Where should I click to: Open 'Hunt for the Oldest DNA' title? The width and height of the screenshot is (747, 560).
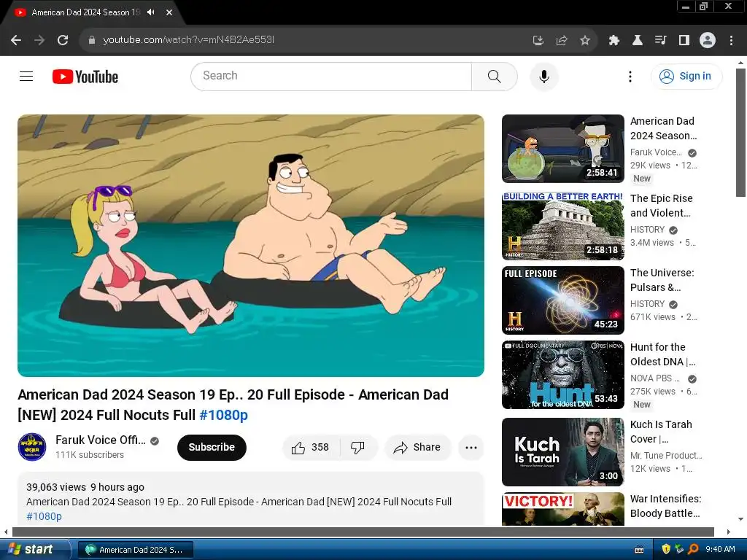(662, 354)
